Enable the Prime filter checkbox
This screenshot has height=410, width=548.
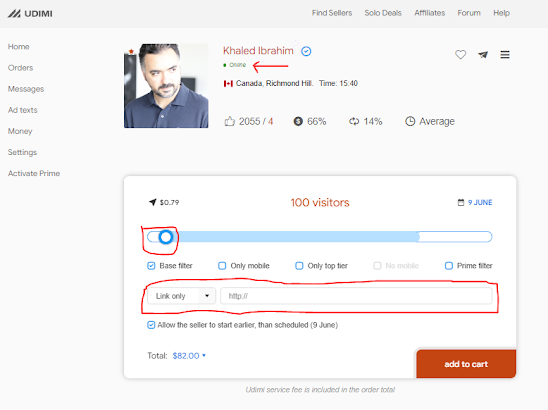coord(449,266)
